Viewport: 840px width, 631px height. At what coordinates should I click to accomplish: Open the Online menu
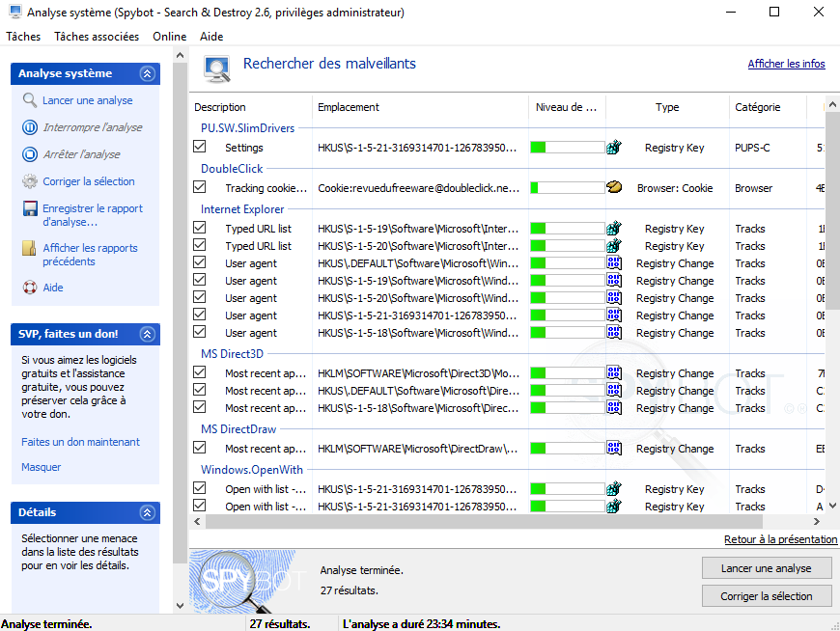(x=169, y=37)
